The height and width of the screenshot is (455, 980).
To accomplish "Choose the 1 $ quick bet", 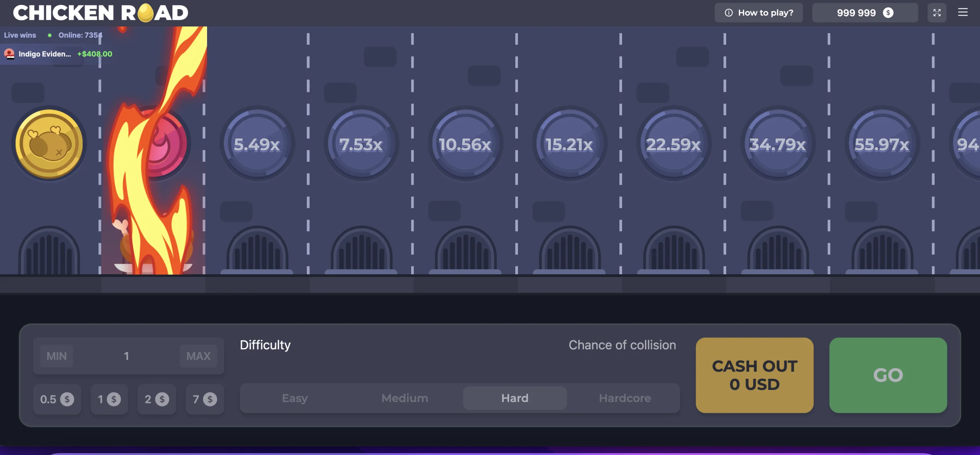I will (109, 399).
